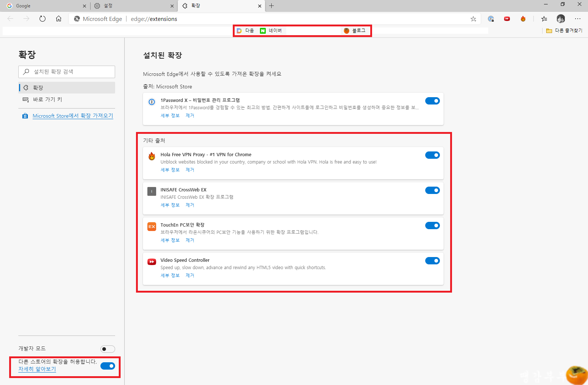Image resolution: width=588 pixels, height=385 pixels.
Task: Click 제거 for INISAFE CrossWeb EX
Action: tap(190, 205)
